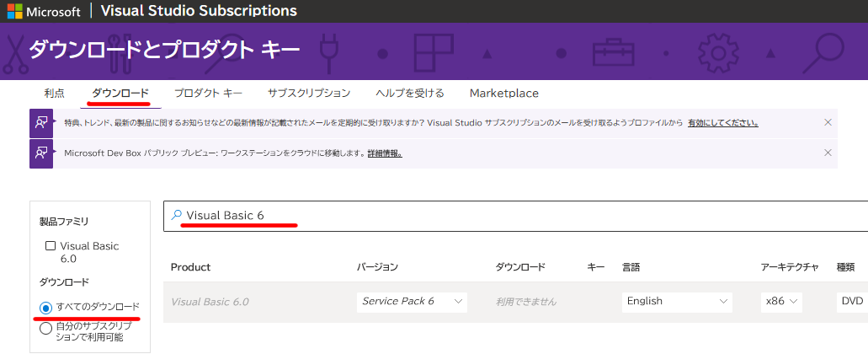Focus the Visual Basic 6 search field
868x354 pixels.
coord(516,216)
